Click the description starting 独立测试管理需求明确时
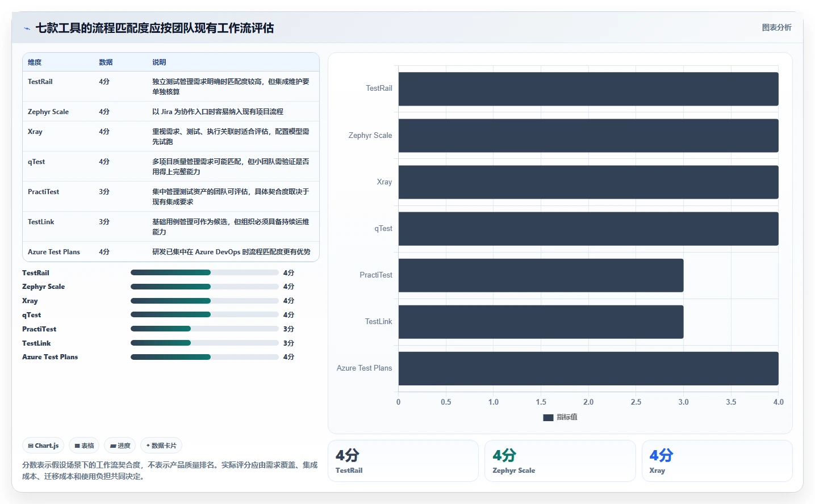The width and height of the screenshot is (815, 504). point(231,87)
